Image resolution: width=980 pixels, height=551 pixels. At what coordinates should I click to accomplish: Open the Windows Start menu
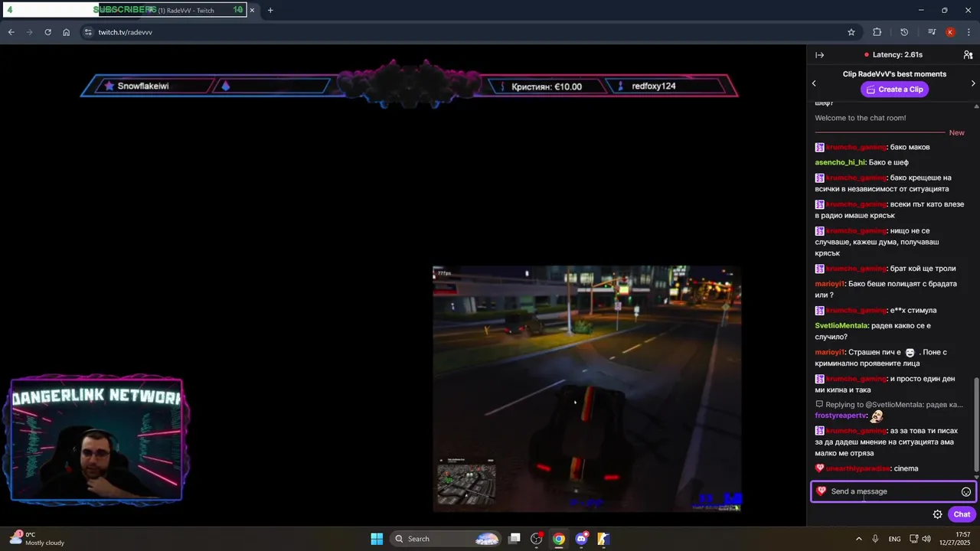click(377, 539)
